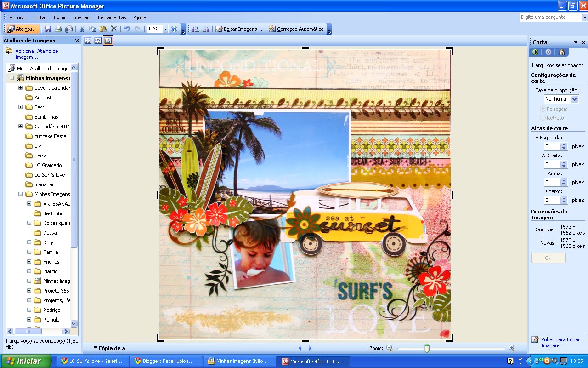The height and width of the screenshot is (368, 588).
Task: Switch to LO Surf's love Chrome taskbar button
Action: pos(92,361)
